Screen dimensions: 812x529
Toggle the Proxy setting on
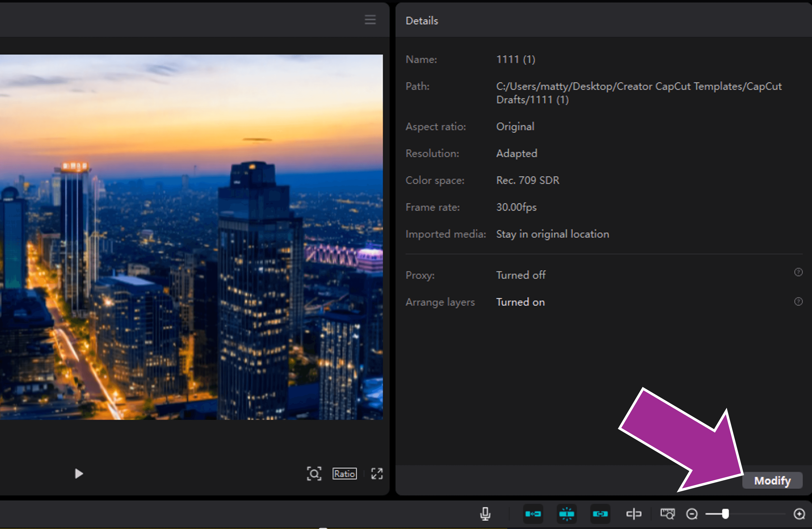pos(521,275)
